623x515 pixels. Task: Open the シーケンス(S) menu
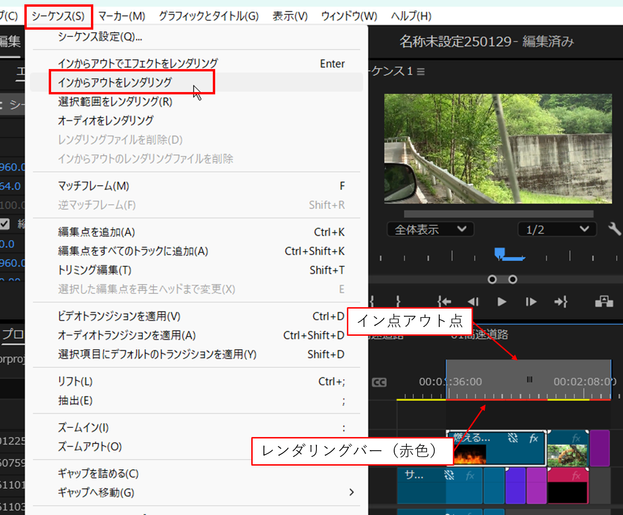(58, 16)
